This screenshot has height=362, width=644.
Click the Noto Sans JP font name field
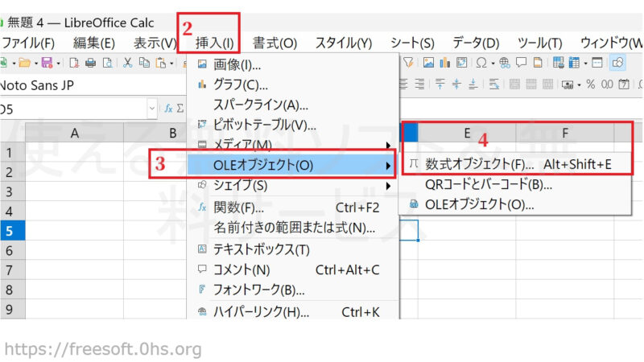point(93,85)
